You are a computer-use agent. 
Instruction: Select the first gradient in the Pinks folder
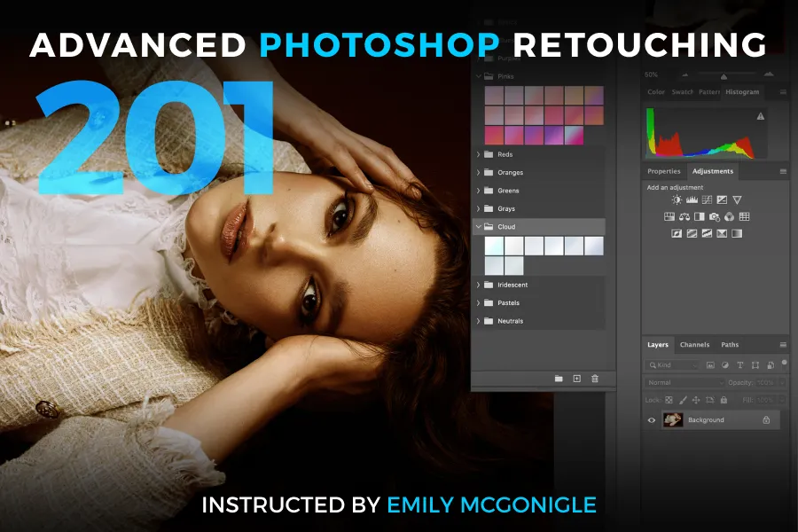pyautogui.click(x=494, y=96)
